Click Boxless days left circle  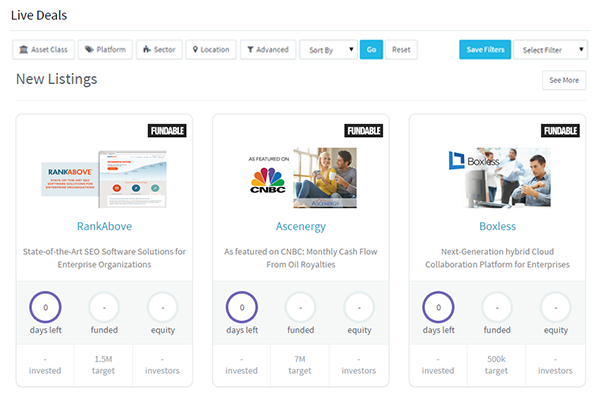click(x=439, y=307)
